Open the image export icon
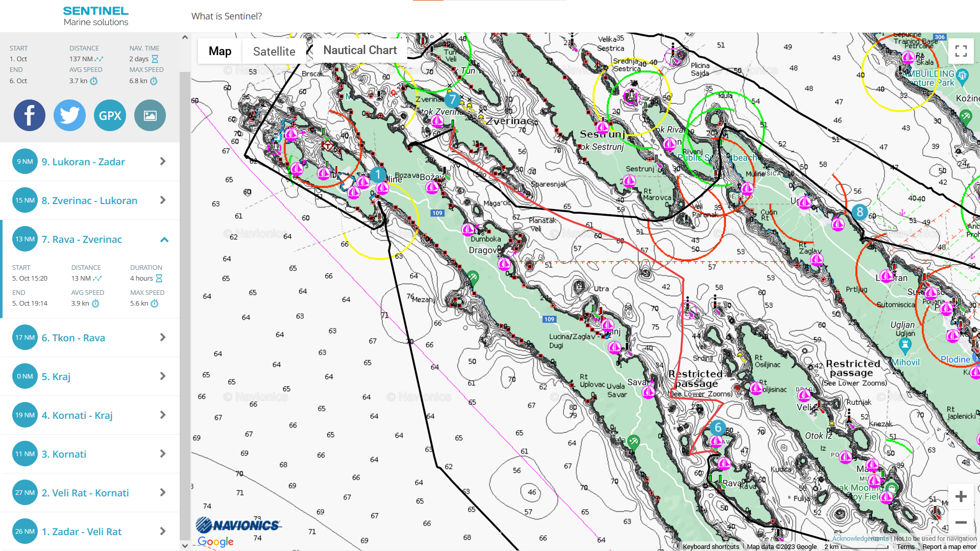The width and height of the screenshot is (980, 551). pyautogui.click(x=150, y=115)
